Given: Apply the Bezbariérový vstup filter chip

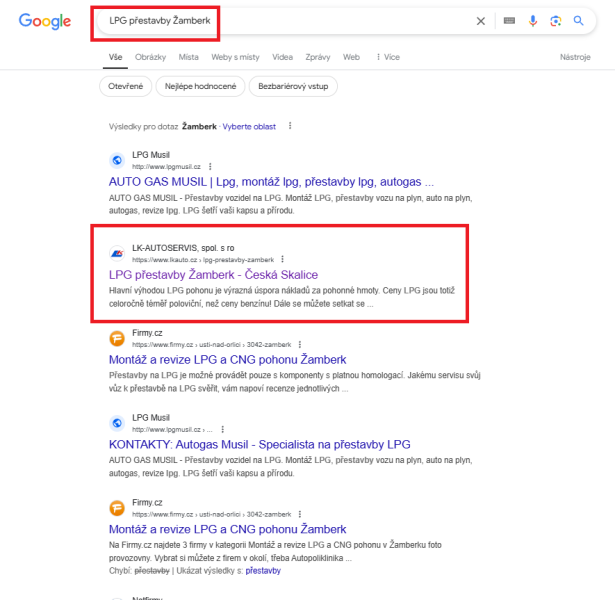Looking at the screenshot, I should 293,86.
